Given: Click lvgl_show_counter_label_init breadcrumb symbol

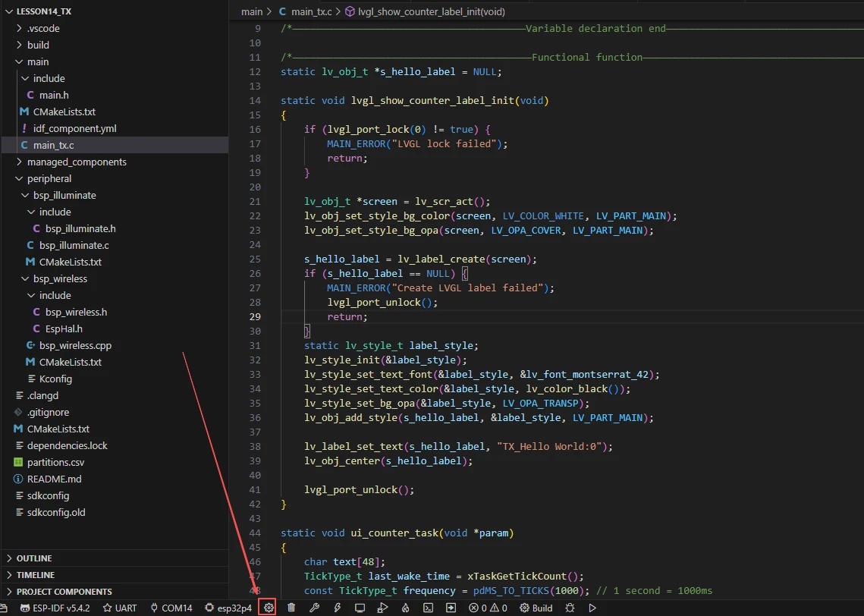Looking at the screenshot, I should tap(430, 11).
